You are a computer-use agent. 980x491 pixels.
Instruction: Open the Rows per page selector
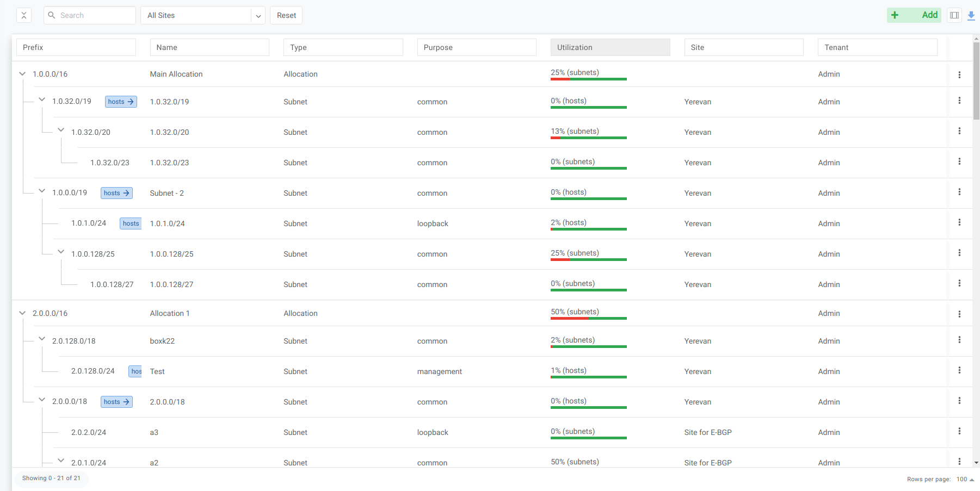pos(965,479)
